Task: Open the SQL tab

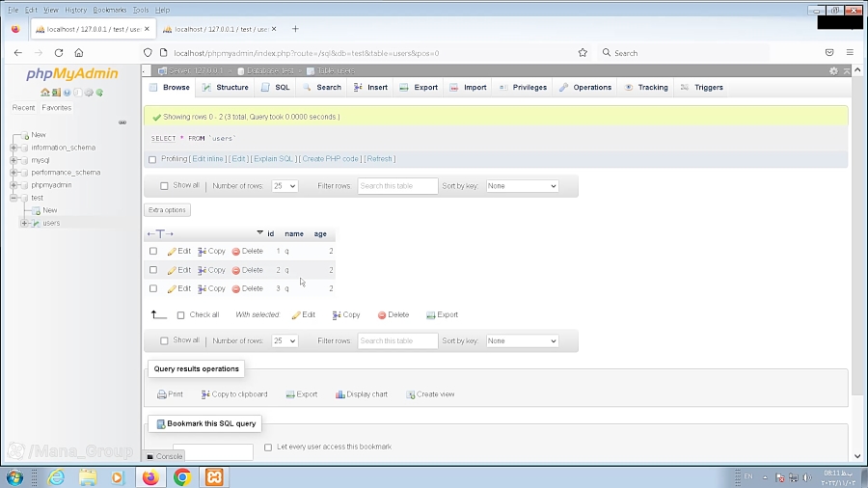Action: [x=276, y=88]
